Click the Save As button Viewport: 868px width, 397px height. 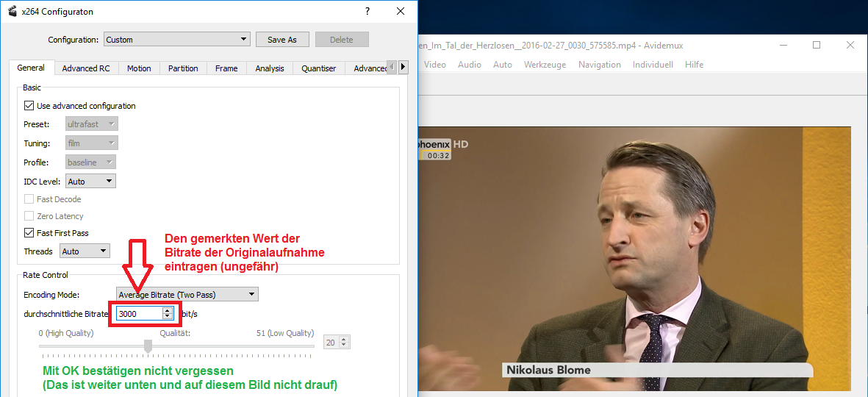click(x=281, y=40)
